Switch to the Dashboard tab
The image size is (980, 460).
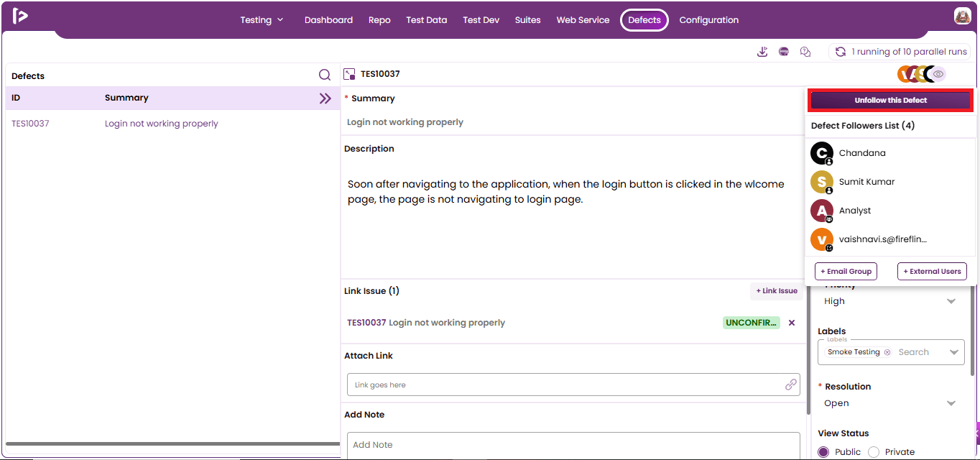pos(328,20)
